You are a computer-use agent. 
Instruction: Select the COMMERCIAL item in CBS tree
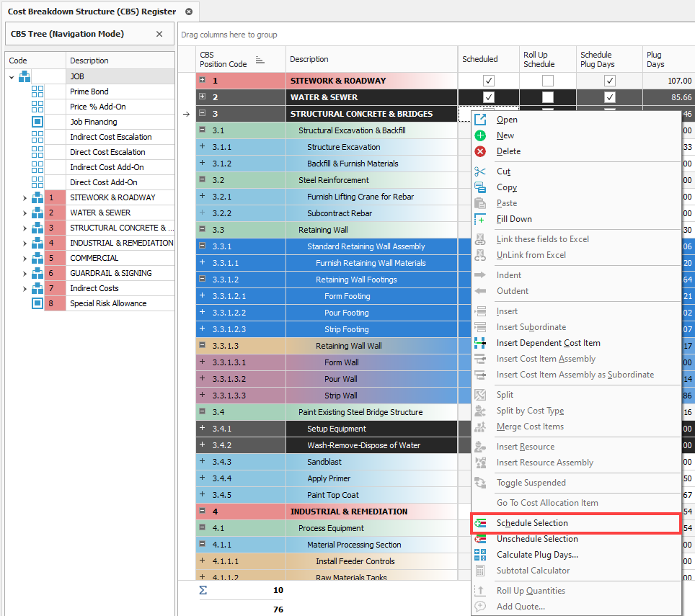tap(94, 258)
